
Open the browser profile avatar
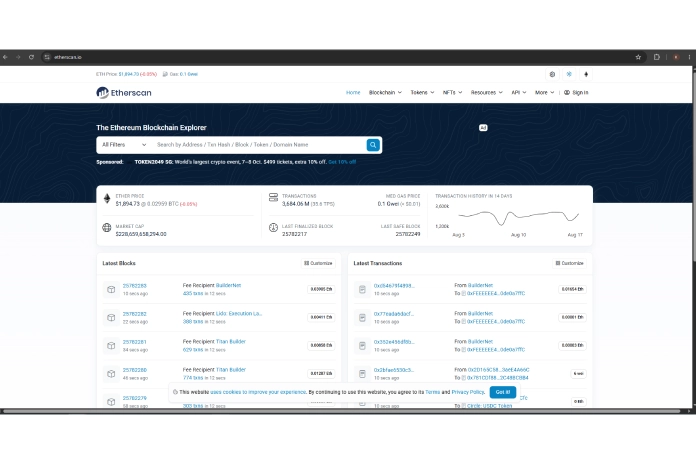pos(676,57)
